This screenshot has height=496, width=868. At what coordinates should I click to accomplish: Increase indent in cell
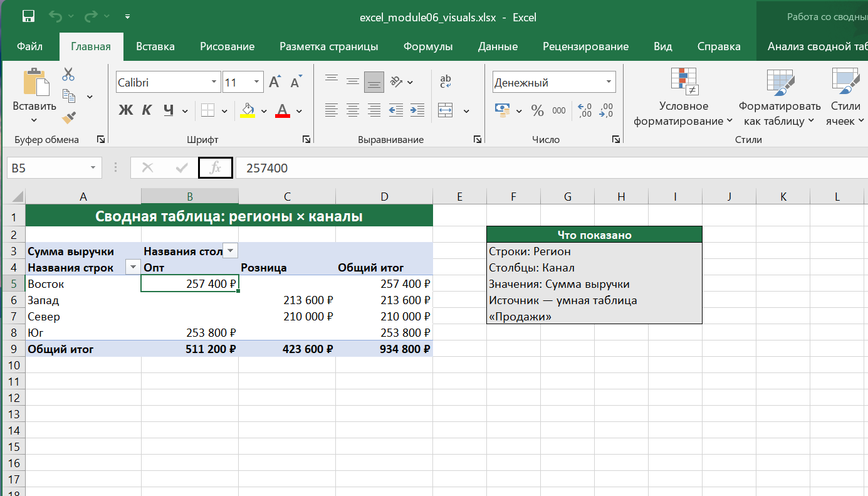(x=417, y=110)
